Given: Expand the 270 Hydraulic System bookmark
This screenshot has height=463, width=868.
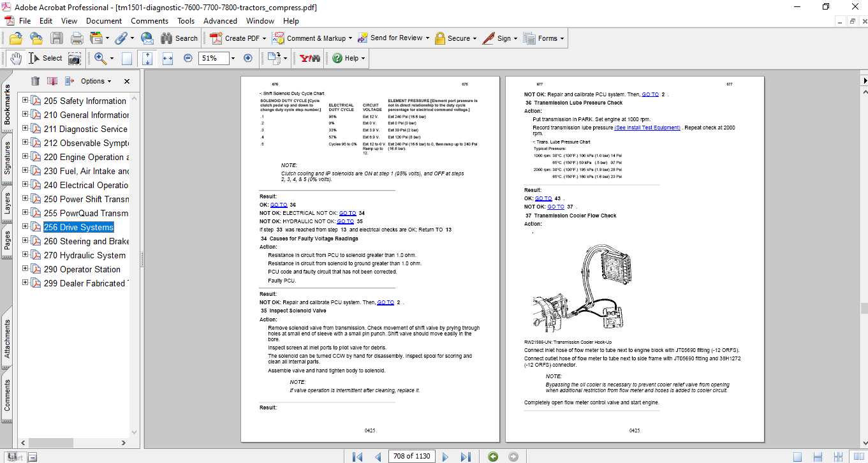Looking at the screenshot, I should 26,255.
